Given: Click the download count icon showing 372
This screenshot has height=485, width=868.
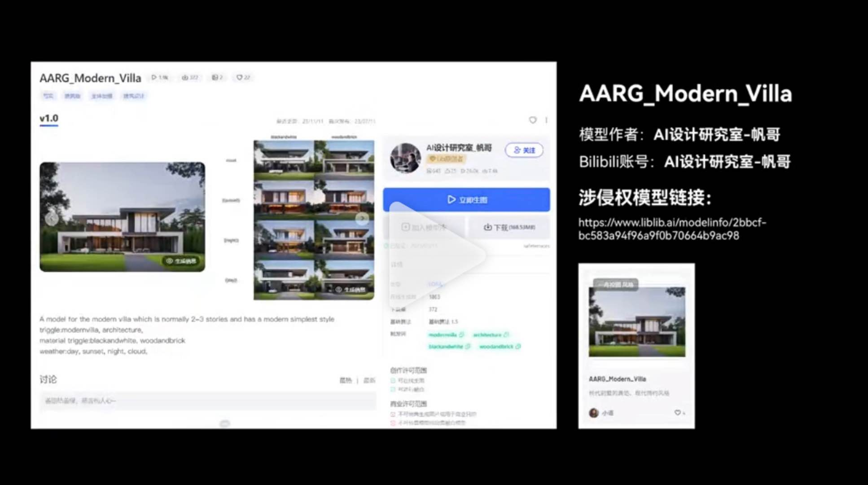Looking at the screenshot, I should 190,77.
